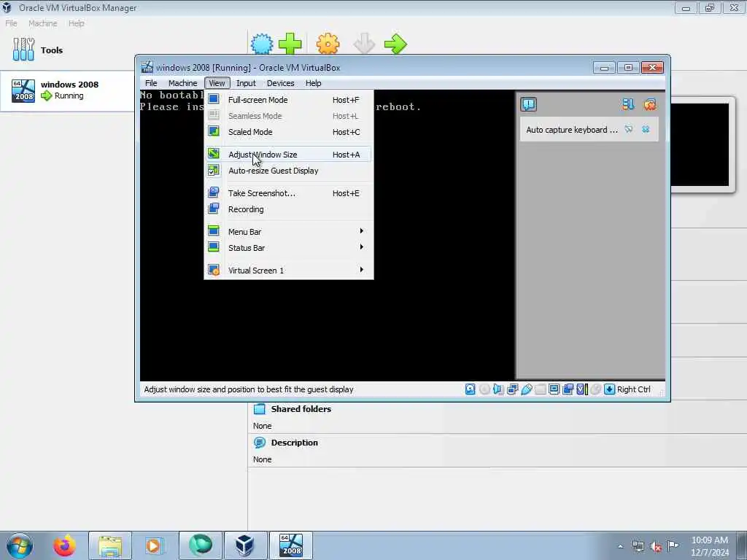Click the keyboard capture arrow icon
Screen dimensions: 747x560
609,389
